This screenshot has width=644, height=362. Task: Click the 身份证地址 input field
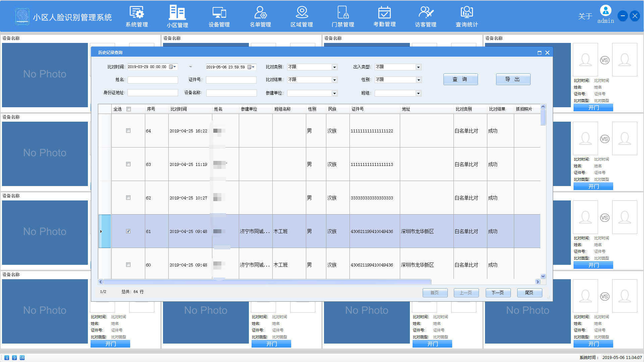pos(153,93)
